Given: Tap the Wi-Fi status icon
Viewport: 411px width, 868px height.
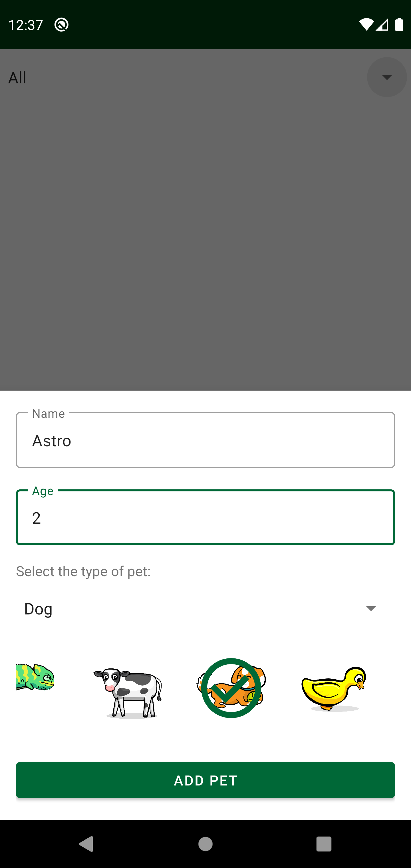Looking at the screenshot, I should point(366,25).
